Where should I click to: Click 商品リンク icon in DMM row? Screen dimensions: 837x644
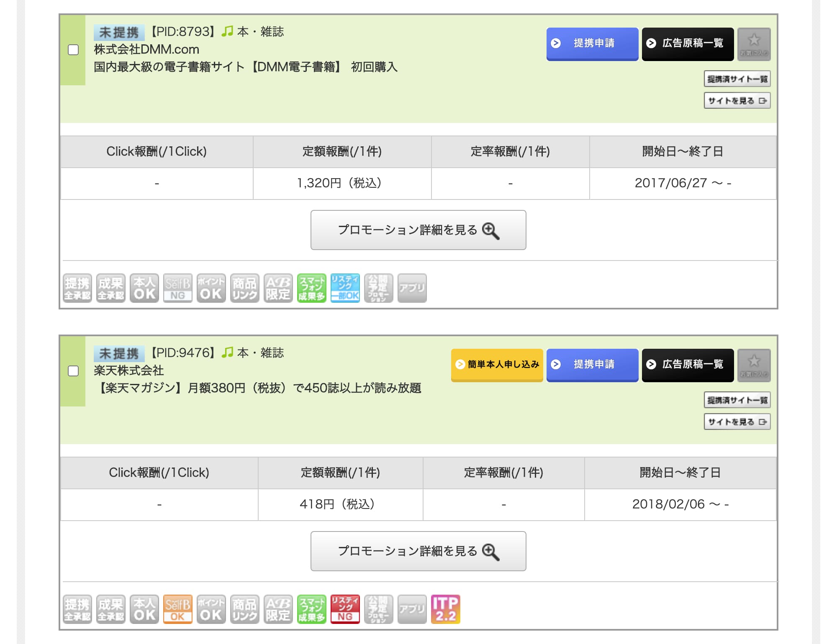(x=245, y=288)
